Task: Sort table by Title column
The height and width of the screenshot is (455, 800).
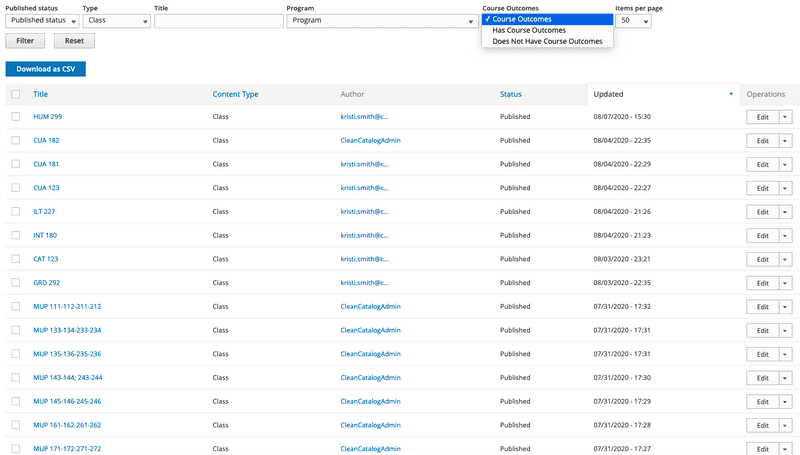Action: 40,94
